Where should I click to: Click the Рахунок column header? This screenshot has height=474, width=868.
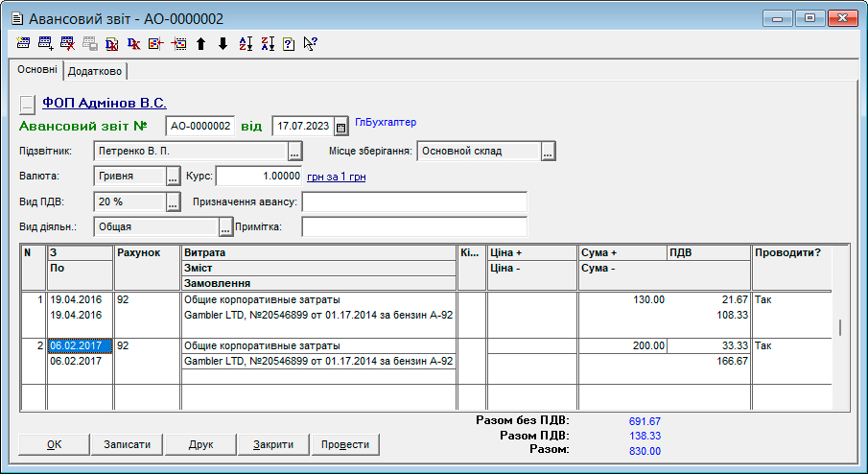pos(147,268)
